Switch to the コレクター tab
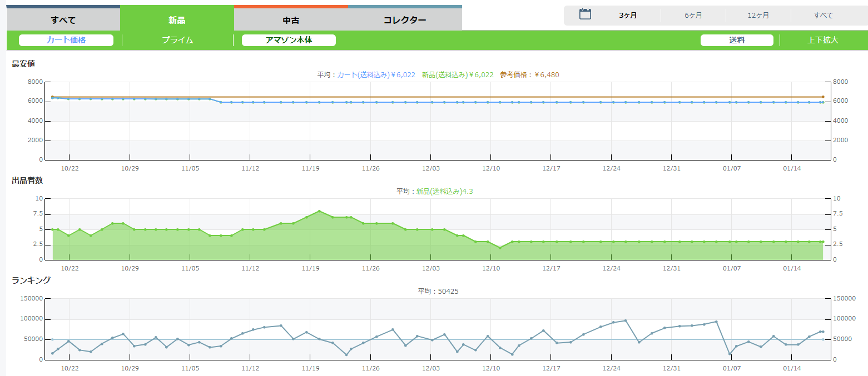This screenshot has width=868, height=376. [405, 21]
